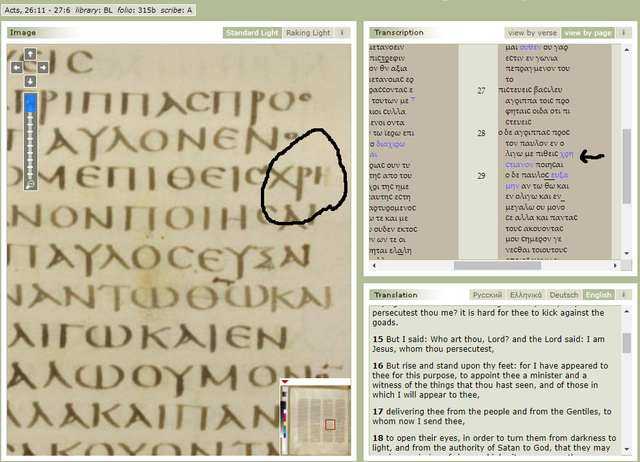Click the transcription line 'μεγαλω ου μονο'

[535, 207]
